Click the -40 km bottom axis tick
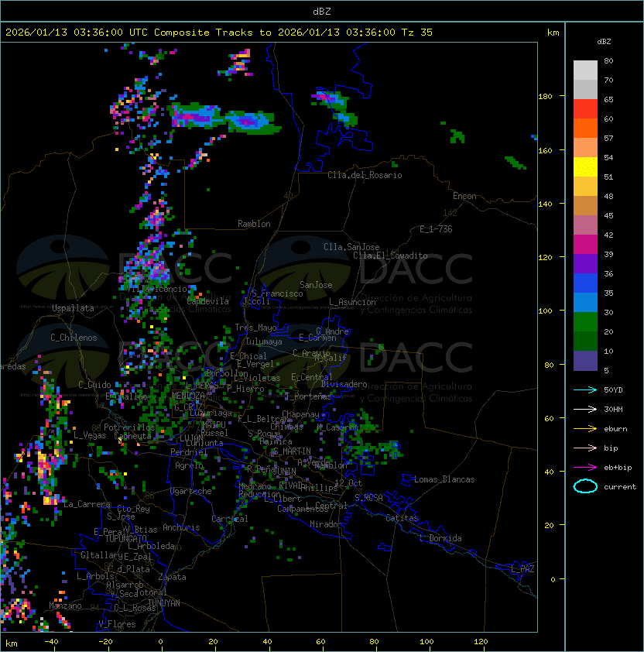Screen dimensions: 644x652 (52, 642)
